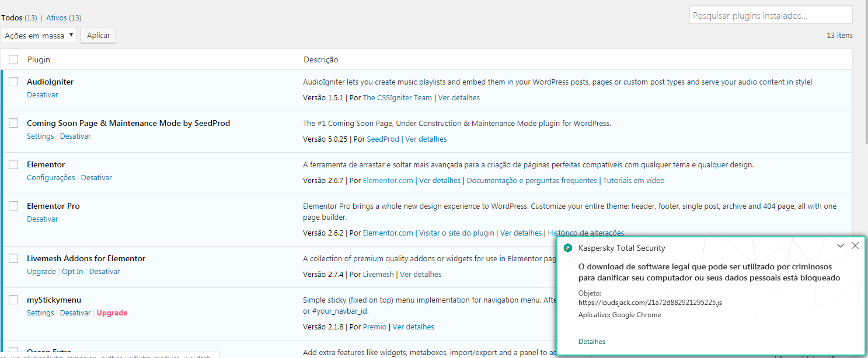
Task: Open The CSSIgniter Team author link
Action: click(x=398, y=98)
